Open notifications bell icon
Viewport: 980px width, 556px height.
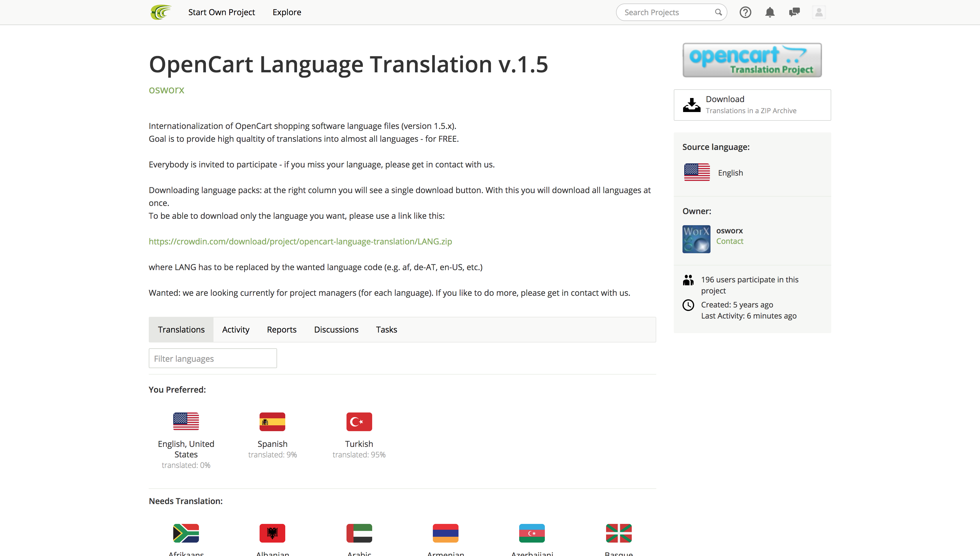point(770,12)
